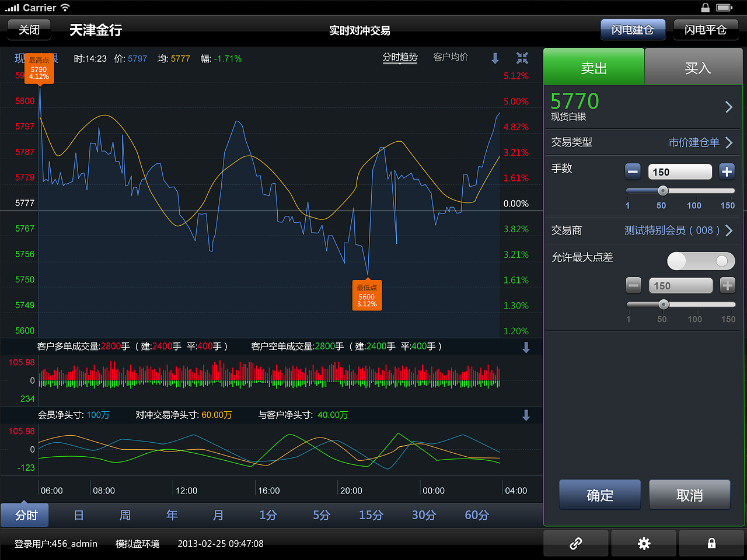Toggle the 允许最大点差 switch

pos(701,261)
